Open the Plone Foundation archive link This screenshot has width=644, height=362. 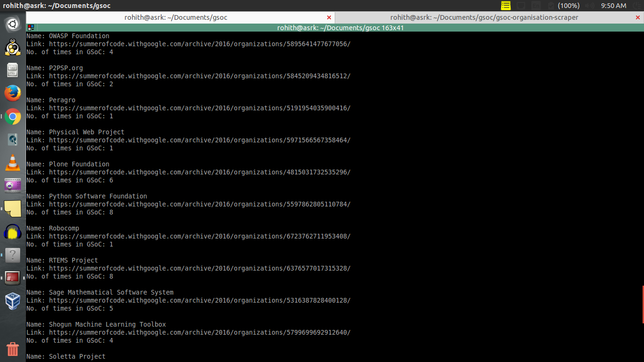point(200,172)
